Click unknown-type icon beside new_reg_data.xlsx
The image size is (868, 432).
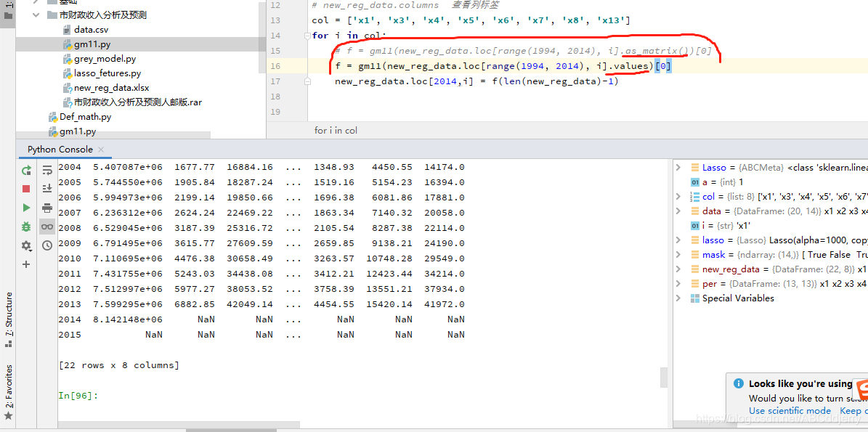point(68,87)
